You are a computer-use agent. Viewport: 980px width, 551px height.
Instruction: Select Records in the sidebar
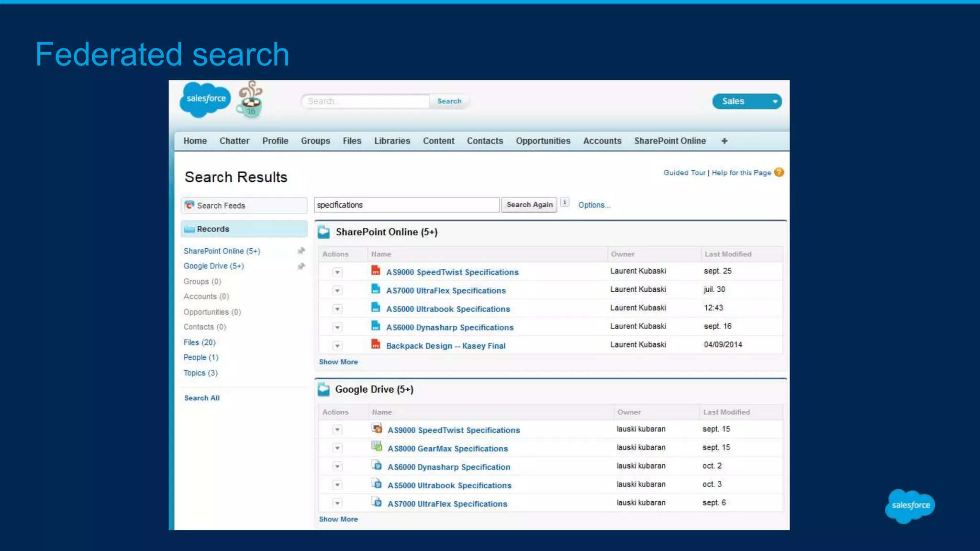[x=244, y=229]
